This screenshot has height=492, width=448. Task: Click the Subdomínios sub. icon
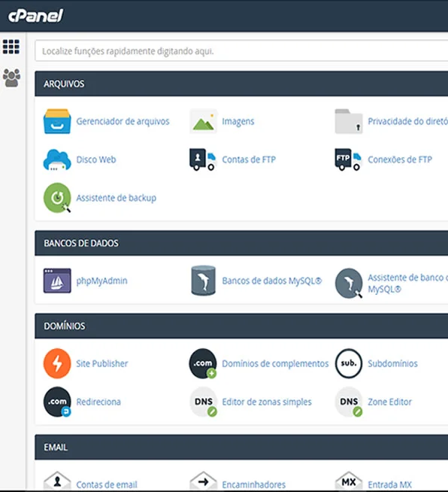coord(349,363)
